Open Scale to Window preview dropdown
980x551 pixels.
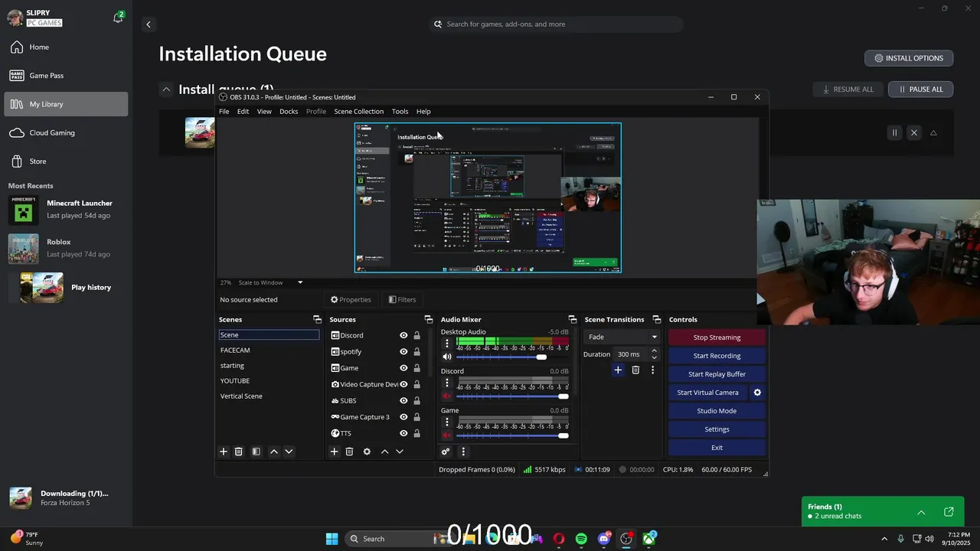pos(269,282)
